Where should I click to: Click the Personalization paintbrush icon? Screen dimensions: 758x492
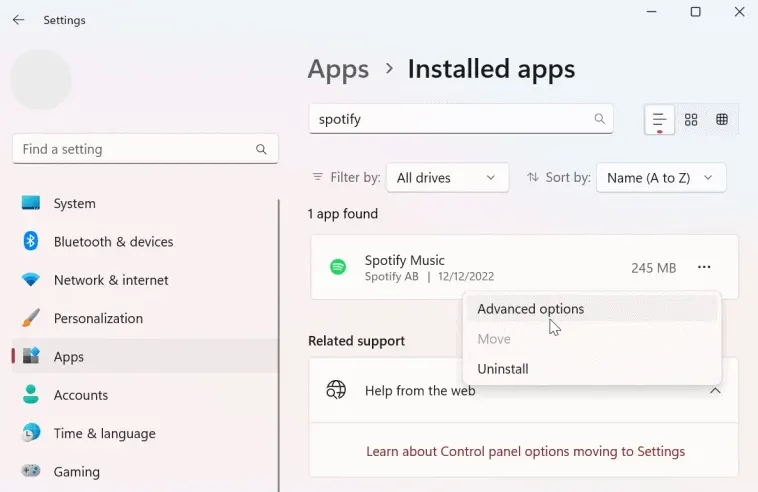click(x=31, y=318)
